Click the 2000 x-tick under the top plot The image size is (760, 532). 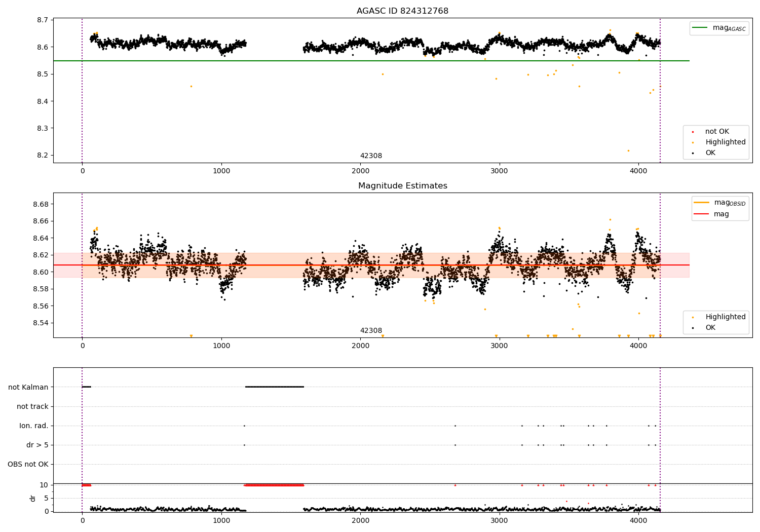[360, 171]
